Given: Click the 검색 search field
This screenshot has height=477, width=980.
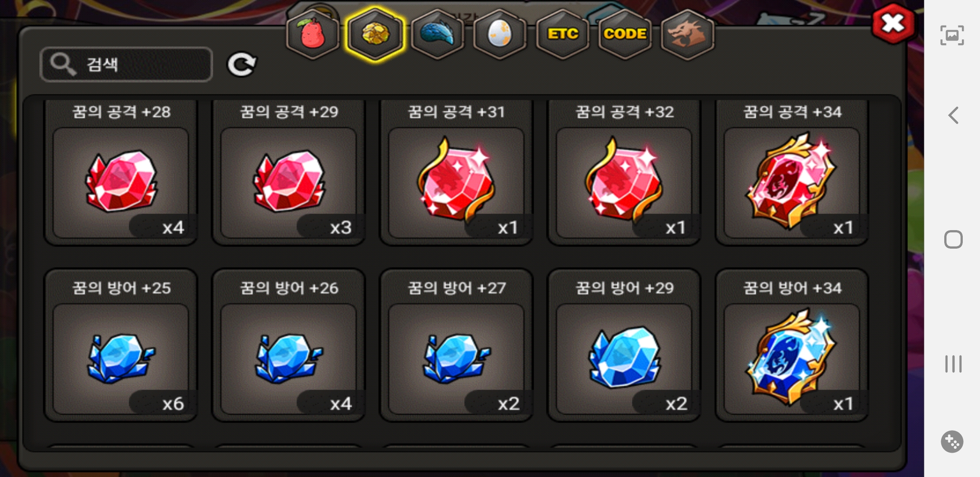Looking at the screenshot, I should coord(126,64).
